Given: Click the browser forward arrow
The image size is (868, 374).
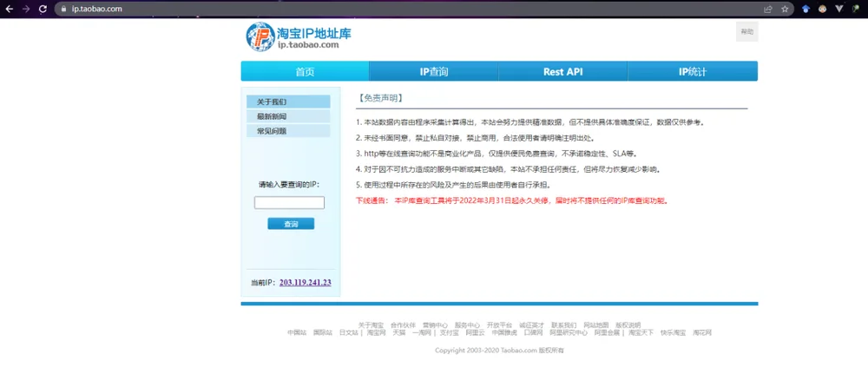Looking at the screenshot, I should click(x=25, y=9).
